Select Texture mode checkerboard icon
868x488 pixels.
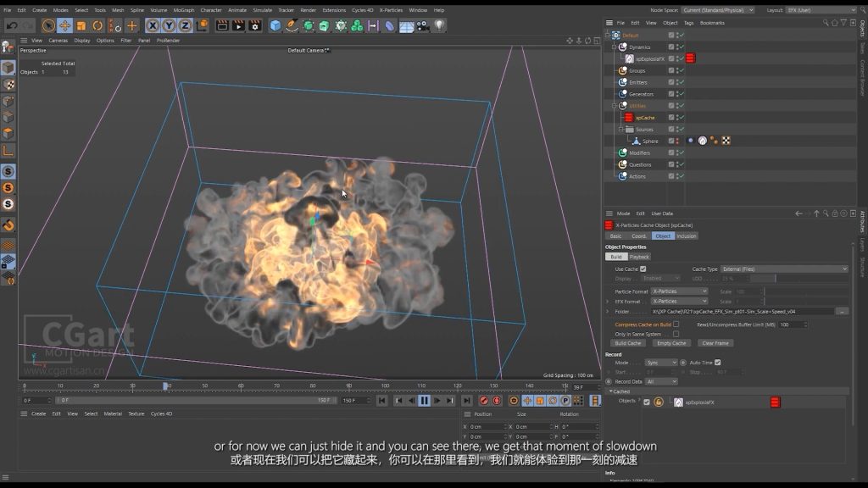8,84
